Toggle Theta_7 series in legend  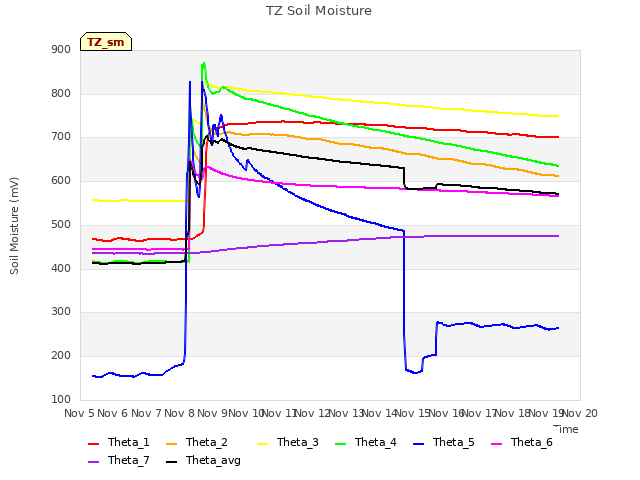pyautogui.click(x=119, y=460)
